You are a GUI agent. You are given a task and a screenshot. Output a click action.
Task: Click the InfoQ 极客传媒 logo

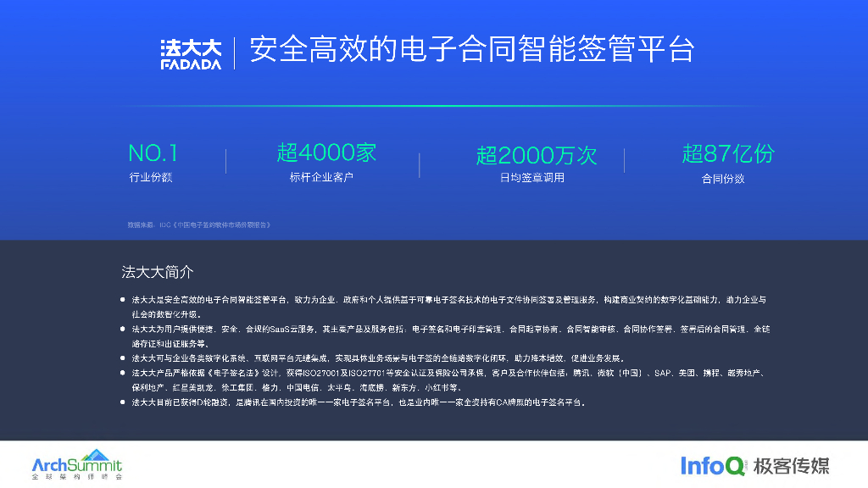coord(755,466)
